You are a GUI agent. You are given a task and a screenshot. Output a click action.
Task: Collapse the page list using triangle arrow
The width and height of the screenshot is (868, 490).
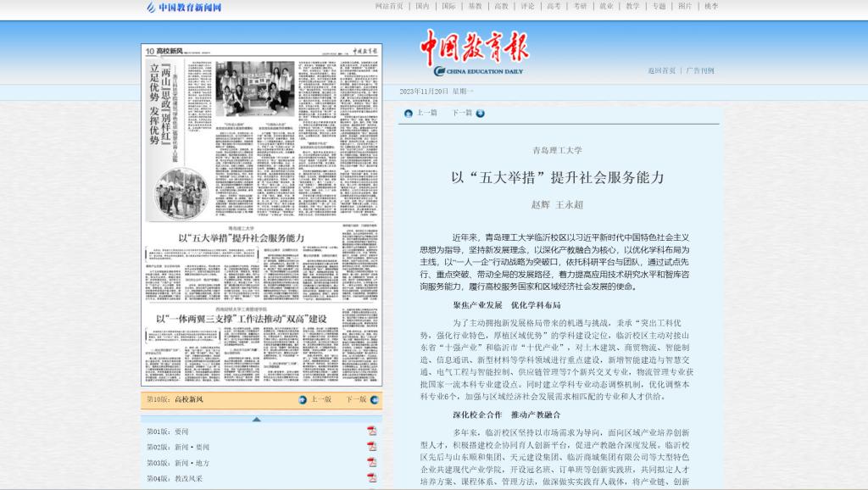[257, 419]
